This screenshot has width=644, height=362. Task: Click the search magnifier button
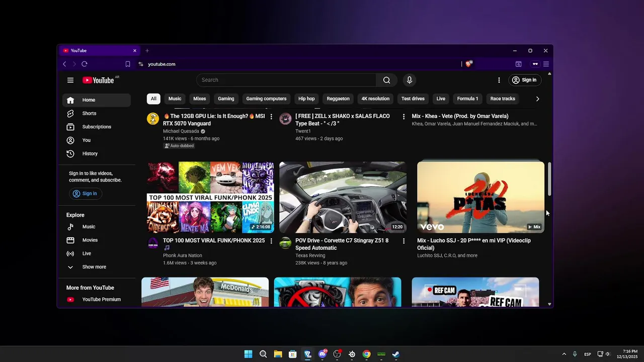tap(386, 80)
